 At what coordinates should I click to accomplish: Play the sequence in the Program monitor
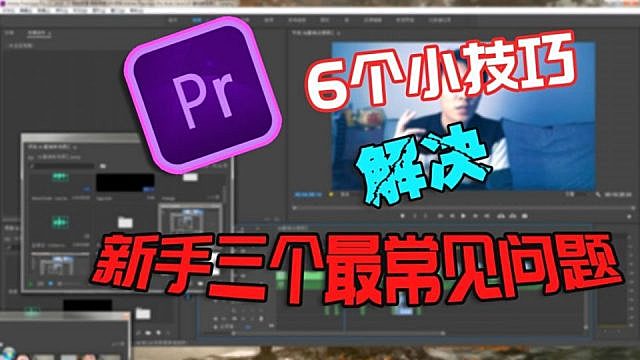coord(463,216)
